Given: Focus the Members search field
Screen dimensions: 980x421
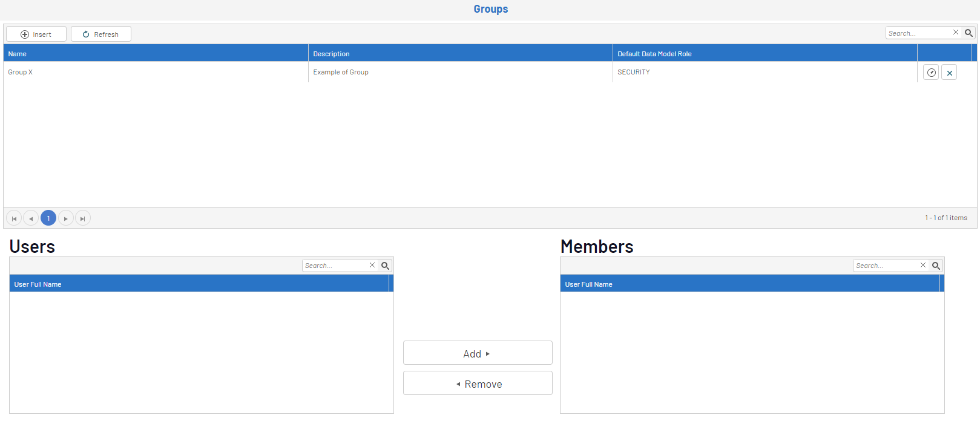Looking at the screenshot, I should point(886,265).
